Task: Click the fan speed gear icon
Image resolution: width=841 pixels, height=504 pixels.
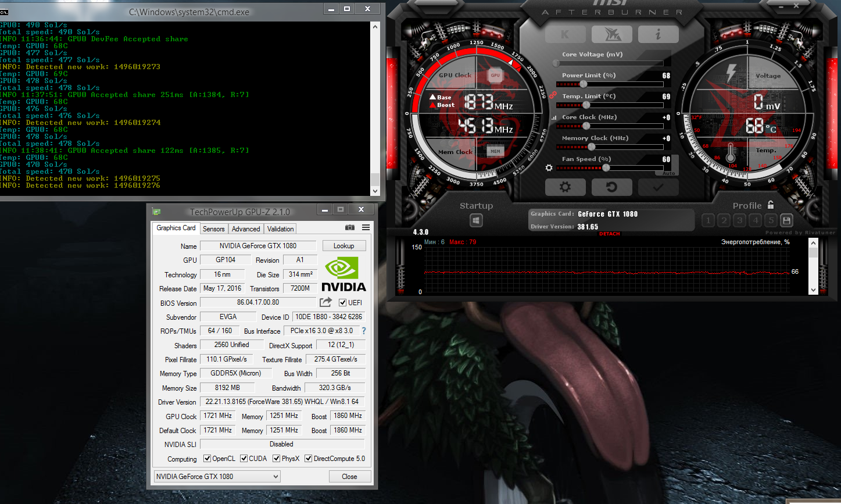Action: pos(549,168)
